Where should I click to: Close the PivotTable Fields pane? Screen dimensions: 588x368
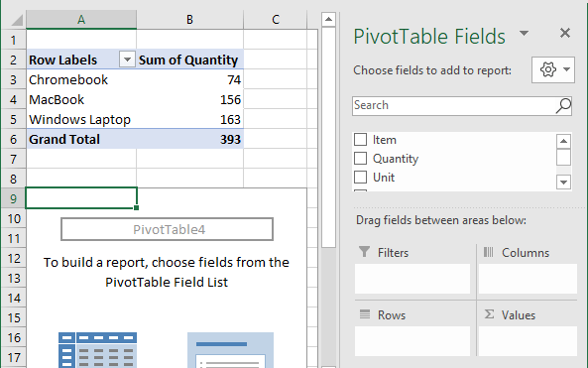(565, 33)
